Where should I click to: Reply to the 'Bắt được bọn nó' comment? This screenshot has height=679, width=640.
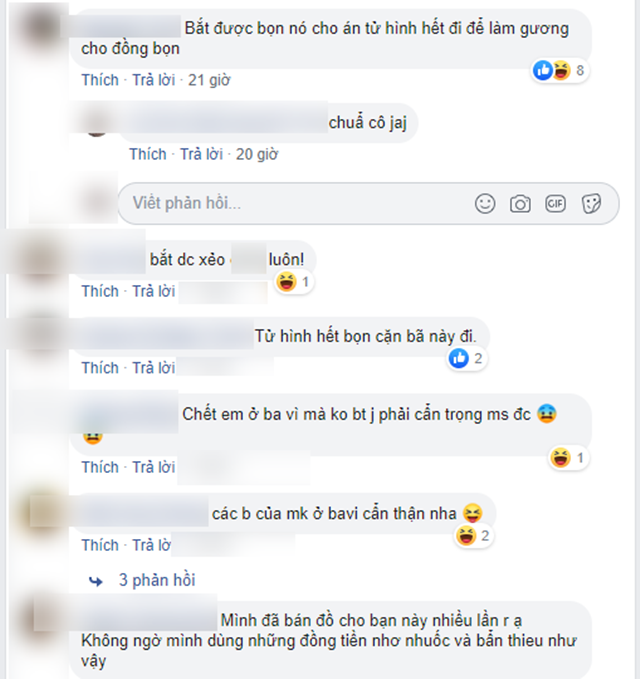pyautogui.click(x=154, y=80)
